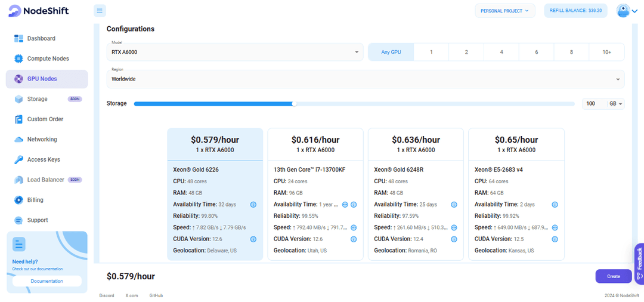Show Availability Time info for i7-13700KF card
644x302 pixels.
click(354, 204)
